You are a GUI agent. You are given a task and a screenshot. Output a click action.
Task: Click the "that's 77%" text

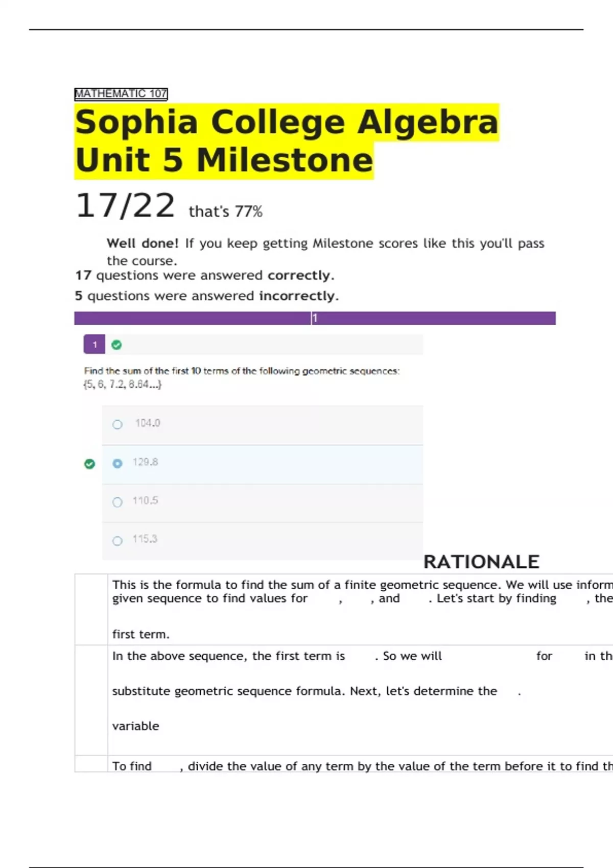(225, 211)
